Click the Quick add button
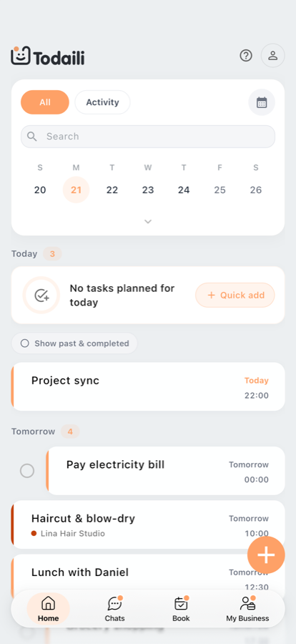This screenshot has height=644, width=296. (235, 295)
